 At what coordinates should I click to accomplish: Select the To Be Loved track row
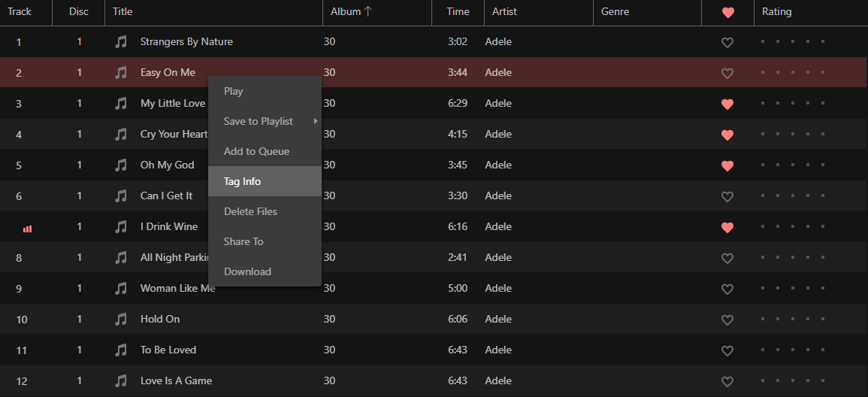pos(434,350)
